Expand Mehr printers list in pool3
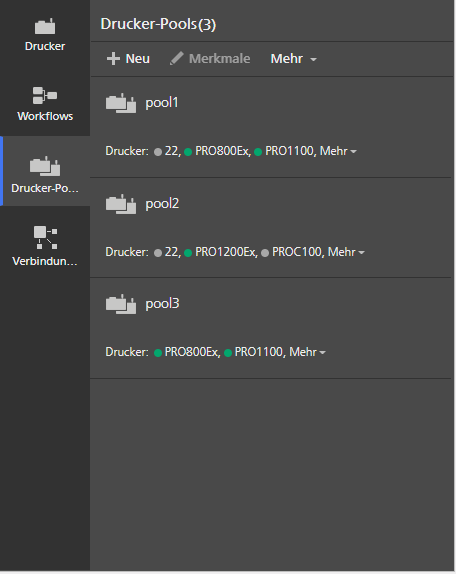The image size is (456, 574). pos(307,352)
